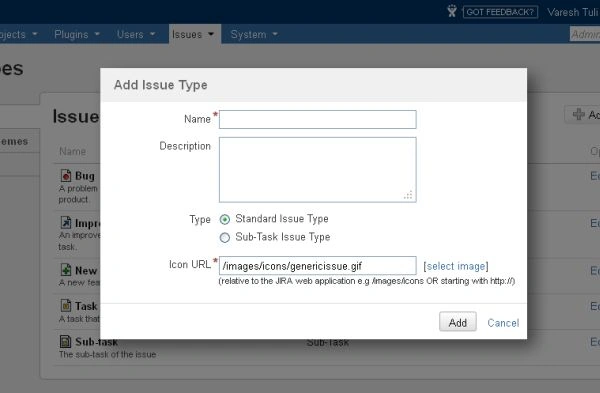
Task: Select Sub-Task Issue Type radio button
Action: (225, 238)
